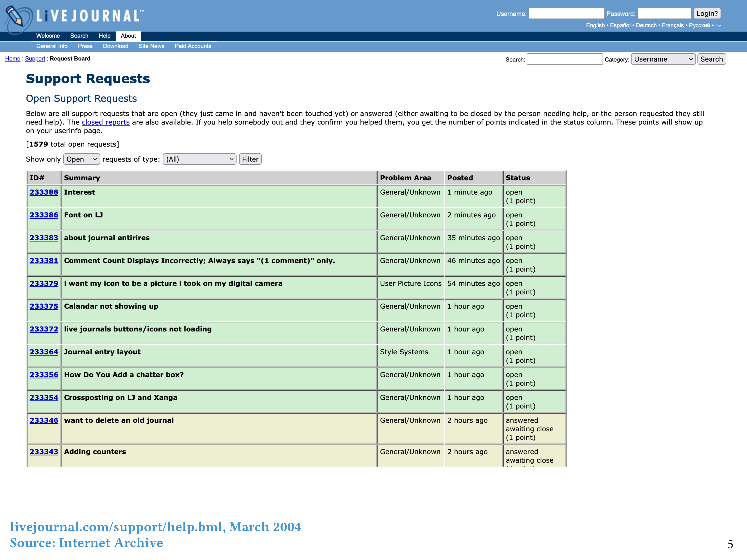This screenshot has width=747, height=560.
Task: Click the 'Interest' summary text
Action: point(79,192)
